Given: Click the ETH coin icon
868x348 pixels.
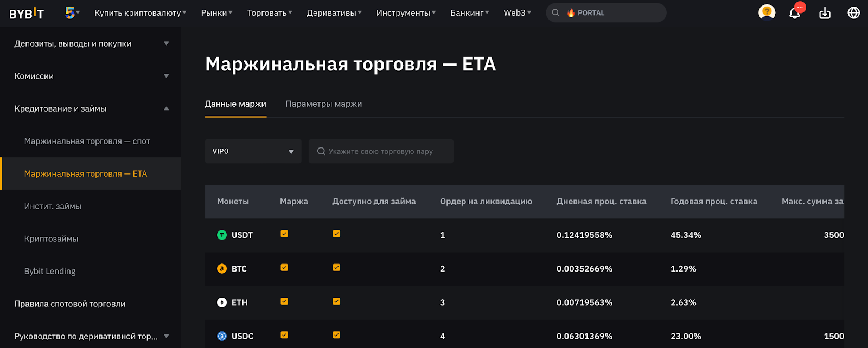Looking at the screenshot, I should [x=222, y=302].
